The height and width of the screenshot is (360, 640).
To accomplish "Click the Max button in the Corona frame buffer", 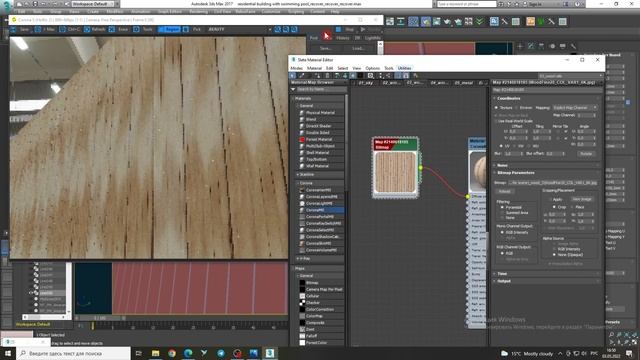I will point(45,29).
